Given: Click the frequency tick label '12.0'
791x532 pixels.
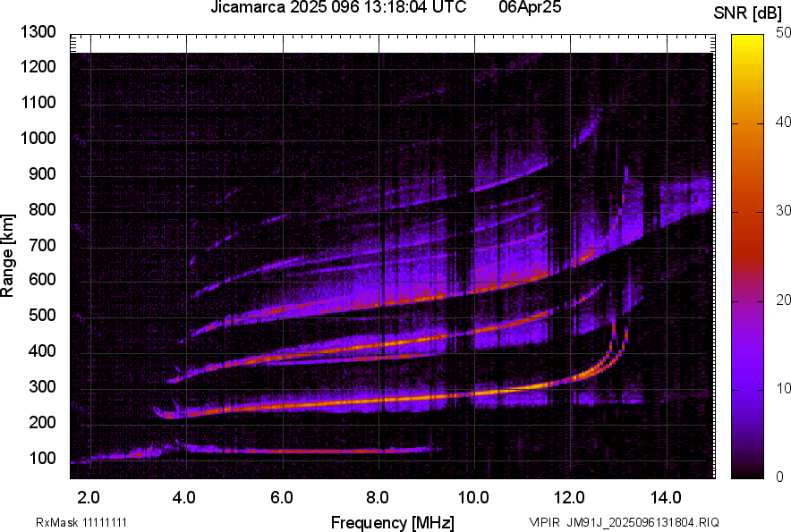Looking at the screenshot, I should (x=569, y=498).
